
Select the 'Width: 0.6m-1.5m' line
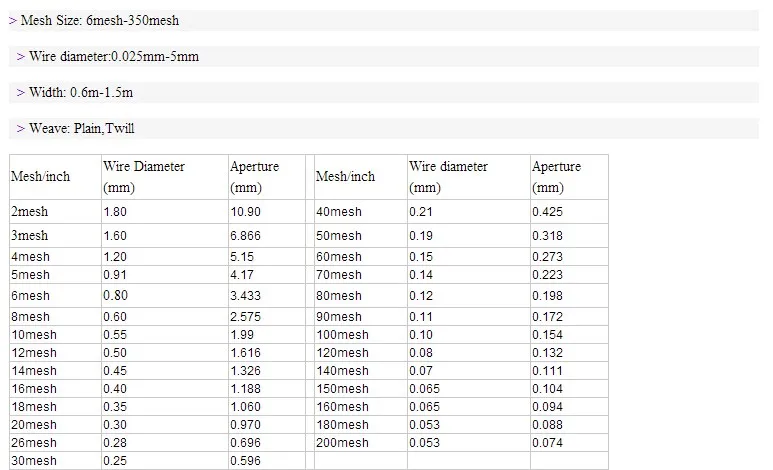[81, 92]
